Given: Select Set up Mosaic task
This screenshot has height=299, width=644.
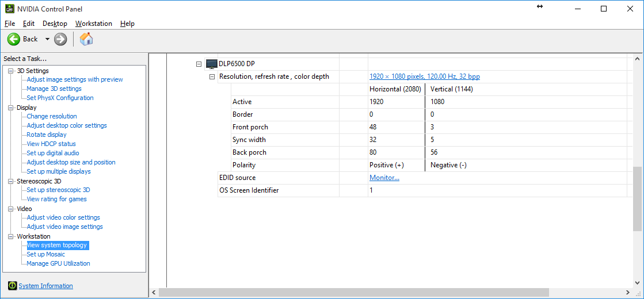Looking at the screenshot, I should click(x=45, y=254).
